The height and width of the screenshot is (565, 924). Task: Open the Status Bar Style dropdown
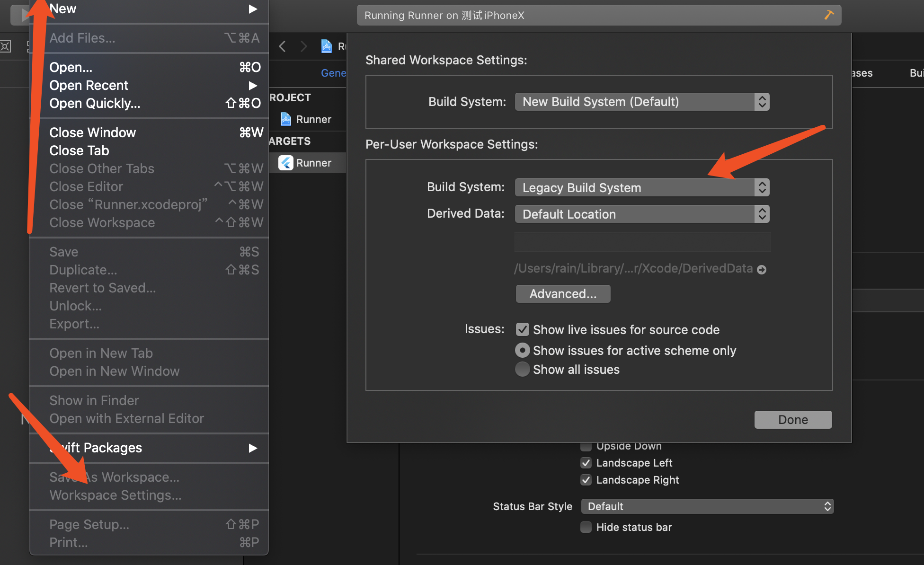pyautogui.click(x=707, y=506)
